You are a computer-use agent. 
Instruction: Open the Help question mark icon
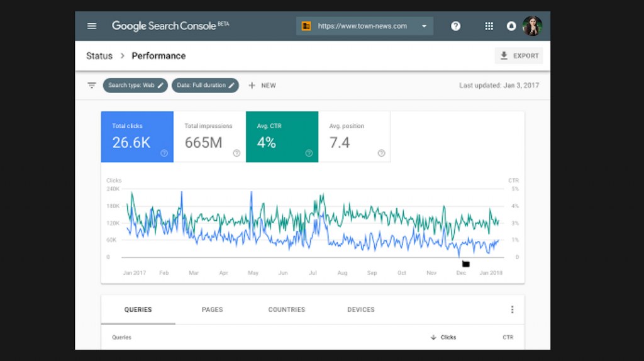(x=455, y=26)
